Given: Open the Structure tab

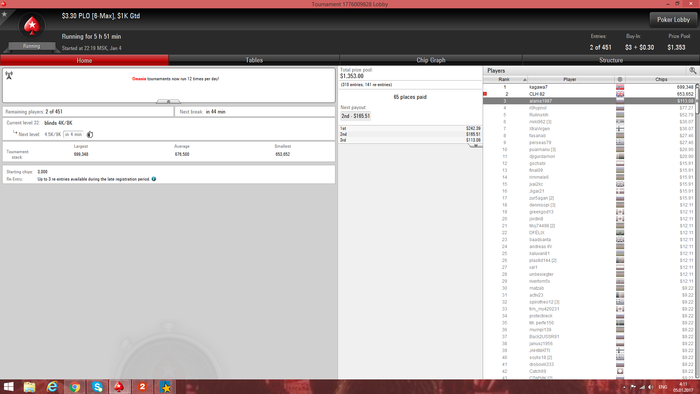Looking at the screenshot, I should coord(611,60).
